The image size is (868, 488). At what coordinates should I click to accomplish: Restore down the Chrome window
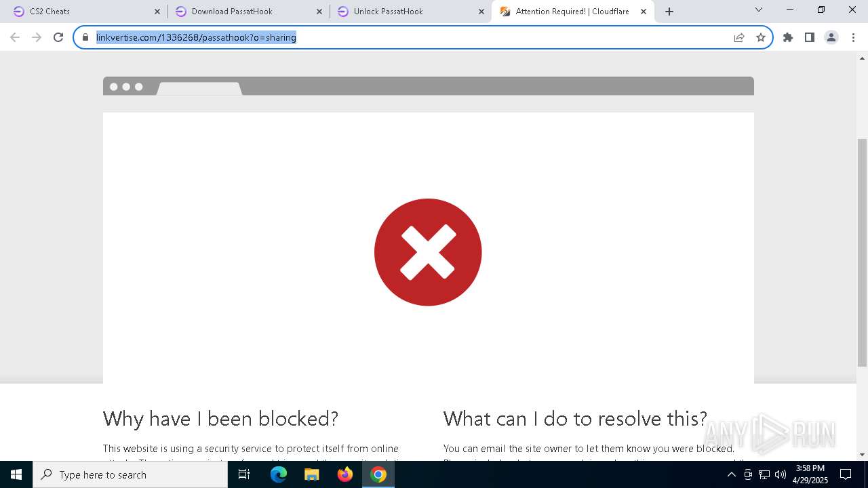coord(821,10)
